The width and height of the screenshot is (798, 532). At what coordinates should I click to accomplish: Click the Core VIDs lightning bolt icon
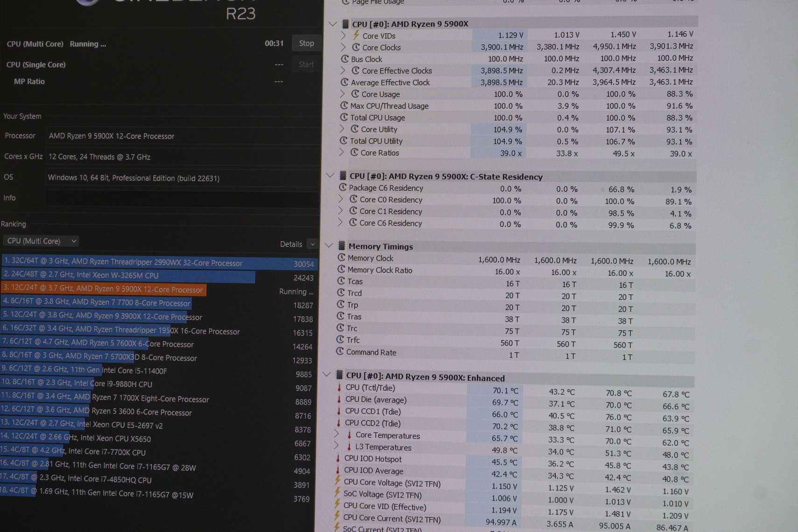pyautogui.click(x=356, y=35)
